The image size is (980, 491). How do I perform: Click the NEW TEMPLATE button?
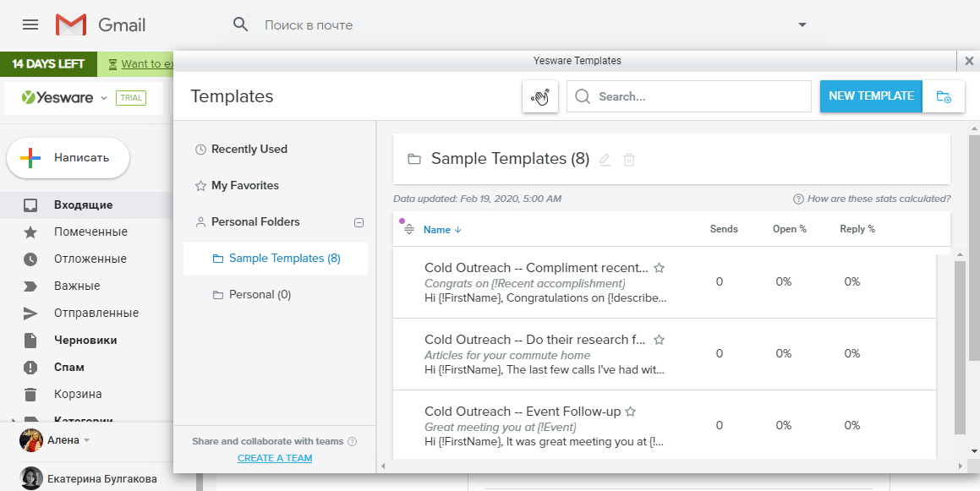(x=871, y=95)
